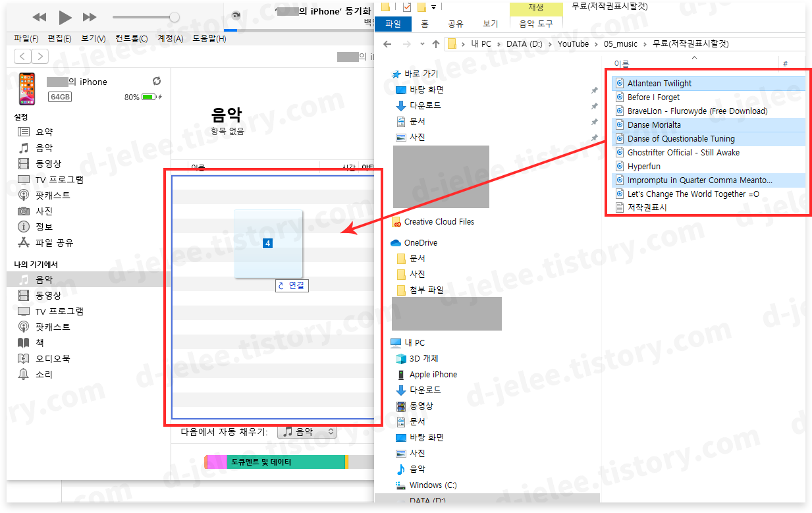The image size is (812, 513).
Task: Select the Hyperfun audio file
Action: (643, 167)
